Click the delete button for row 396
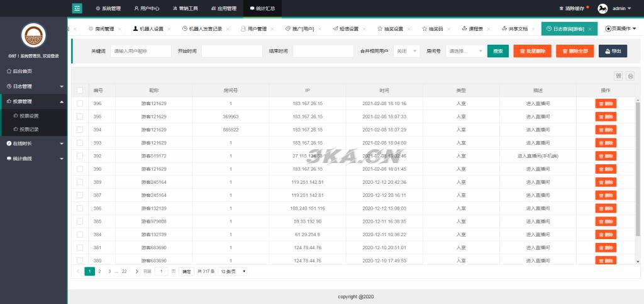 (x=606, y=103)
